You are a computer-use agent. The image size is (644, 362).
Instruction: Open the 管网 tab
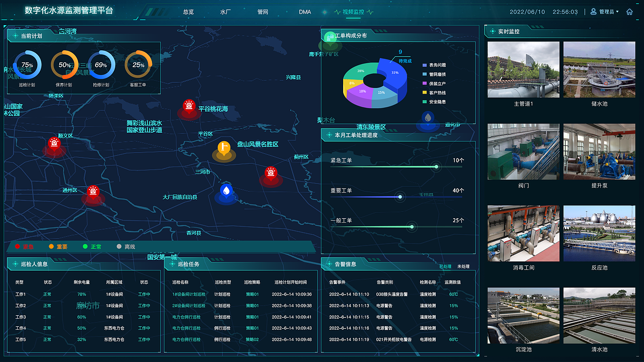coord(263,12)
